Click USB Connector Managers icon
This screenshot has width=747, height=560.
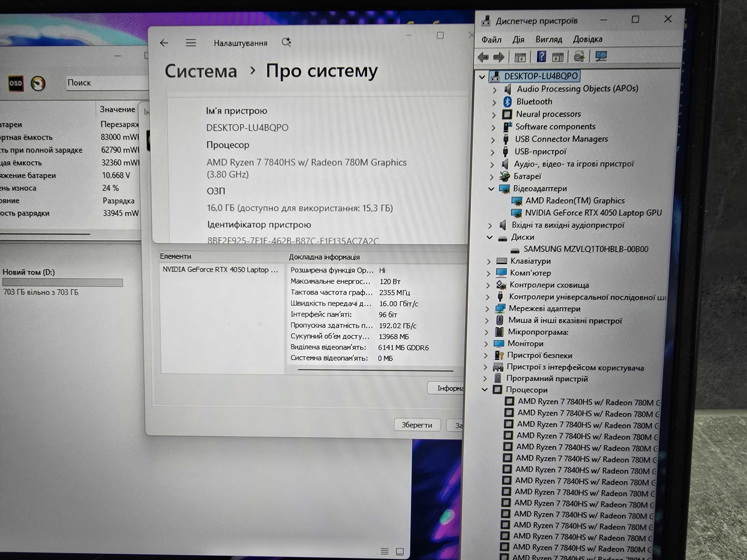(x=506, y=139)
